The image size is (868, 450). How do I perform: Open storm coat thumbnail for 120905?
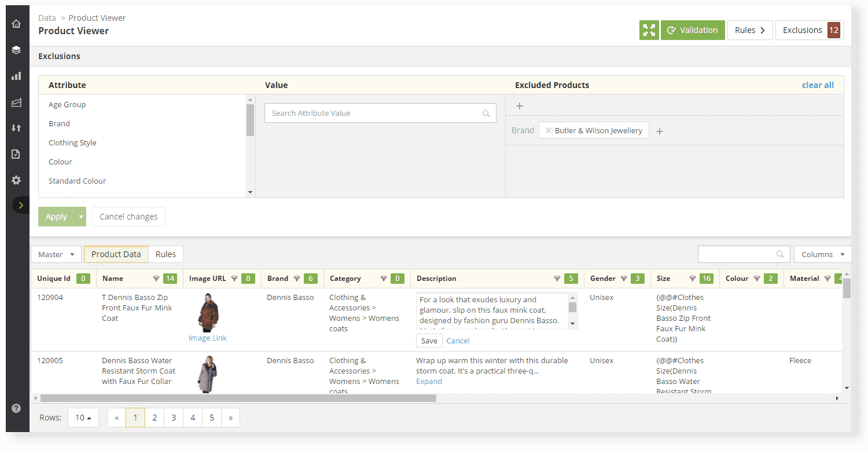pos(207,374)
